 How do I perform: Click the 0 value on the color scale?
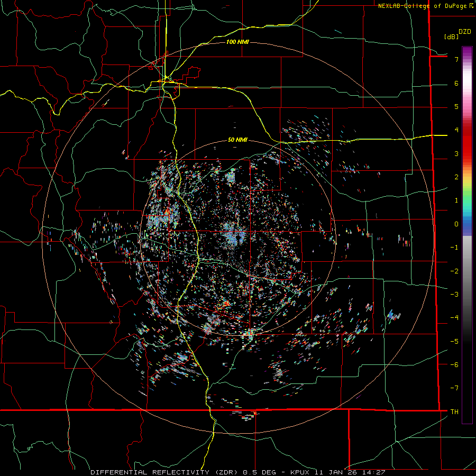[456, 224]
